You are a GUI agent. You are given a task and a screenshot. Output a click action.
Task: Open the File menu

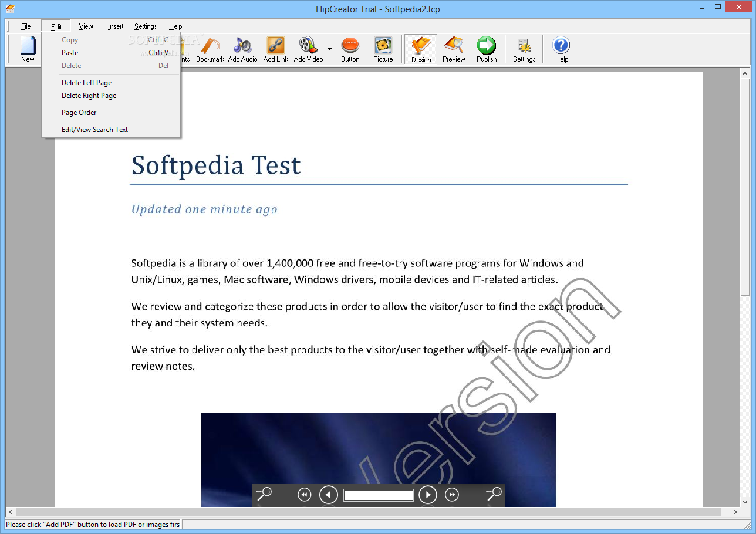[26, 26]
